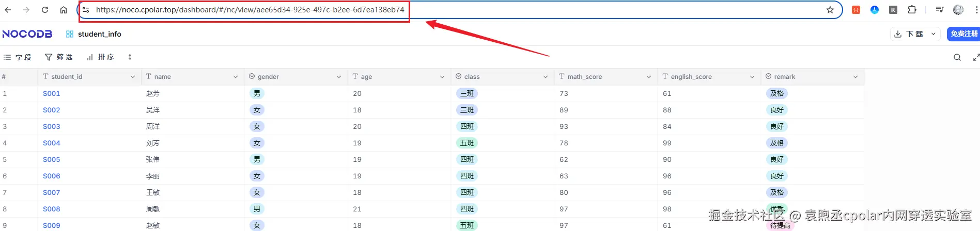Click the math_score column header
The height and width of the screenshot is (231, 980).
pos(605,77)
